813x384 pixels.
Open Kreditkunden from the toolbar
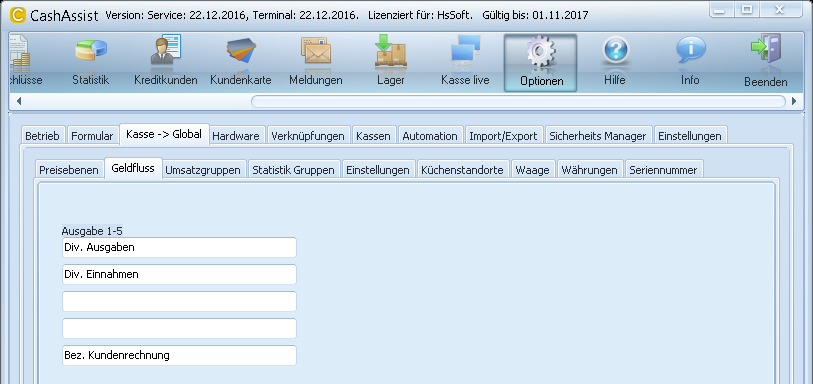166,50
